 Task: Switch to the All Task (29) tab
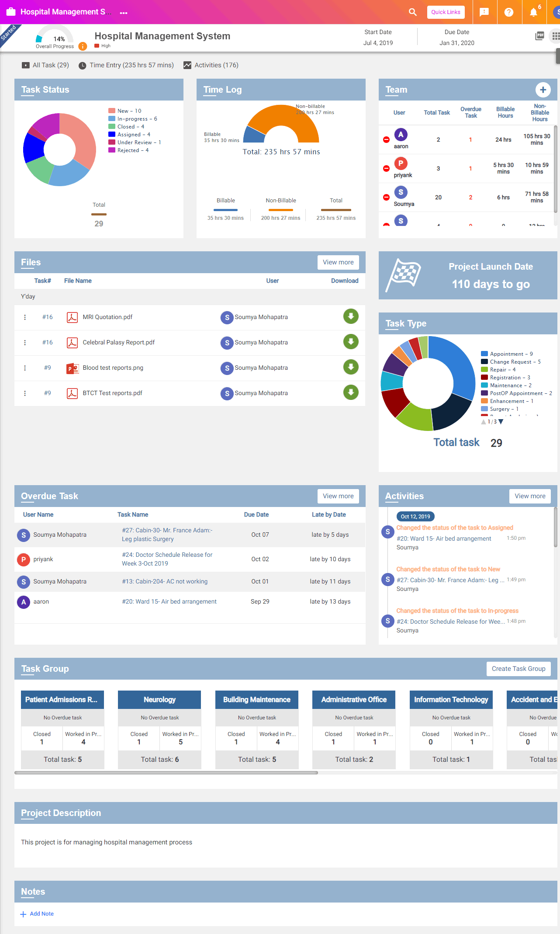pyautogui.click(x=45, y=65)
